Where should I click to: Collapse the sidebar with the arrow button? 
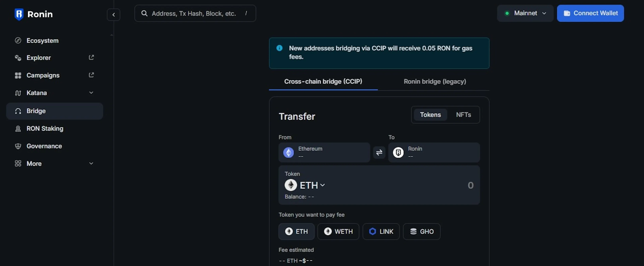click(114, 15)
